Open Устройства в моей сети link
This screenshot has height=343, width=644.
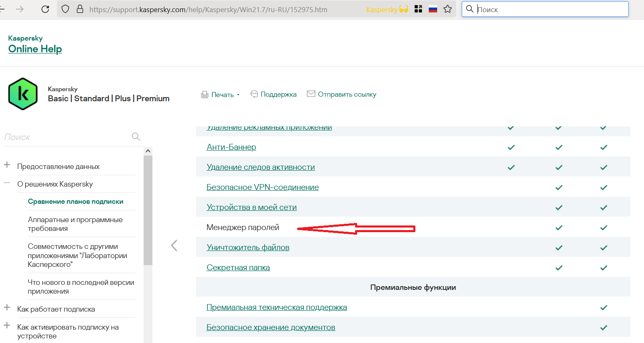pos(252,207)
